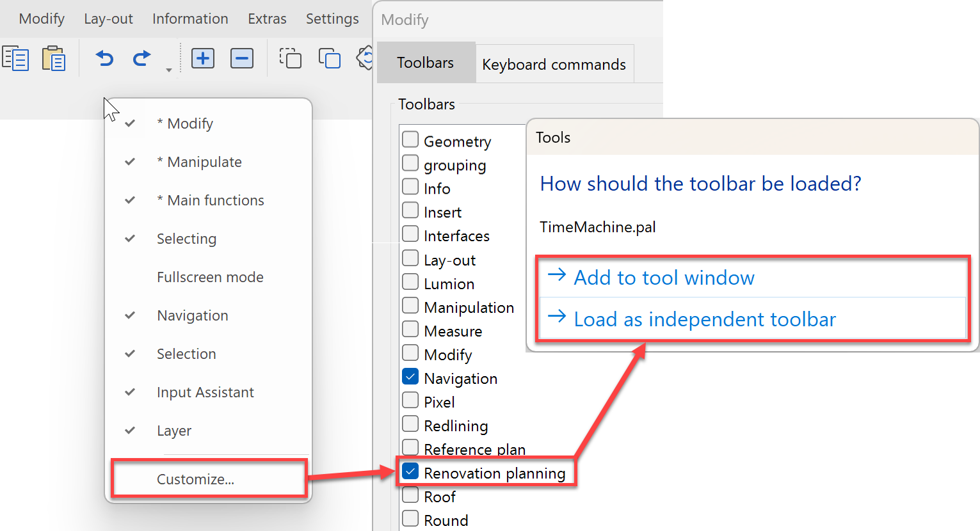Select Fullscreen mode in context menu

tap(210, 277)
